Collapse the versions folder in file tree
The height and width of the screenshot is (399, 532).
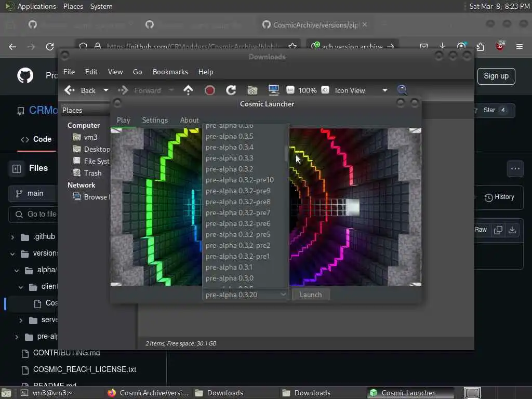12,254
